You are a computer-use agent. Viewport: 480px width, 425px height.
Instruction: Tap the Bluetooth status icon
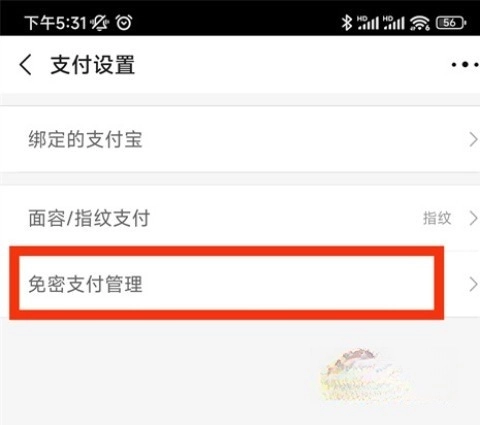[x=347, y=23]
